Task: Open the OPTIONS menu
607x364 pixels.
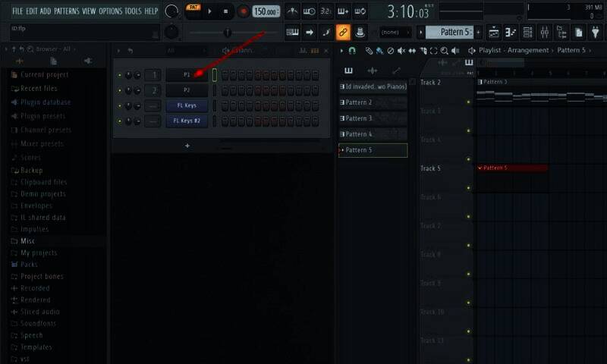Action: point(110,11)
